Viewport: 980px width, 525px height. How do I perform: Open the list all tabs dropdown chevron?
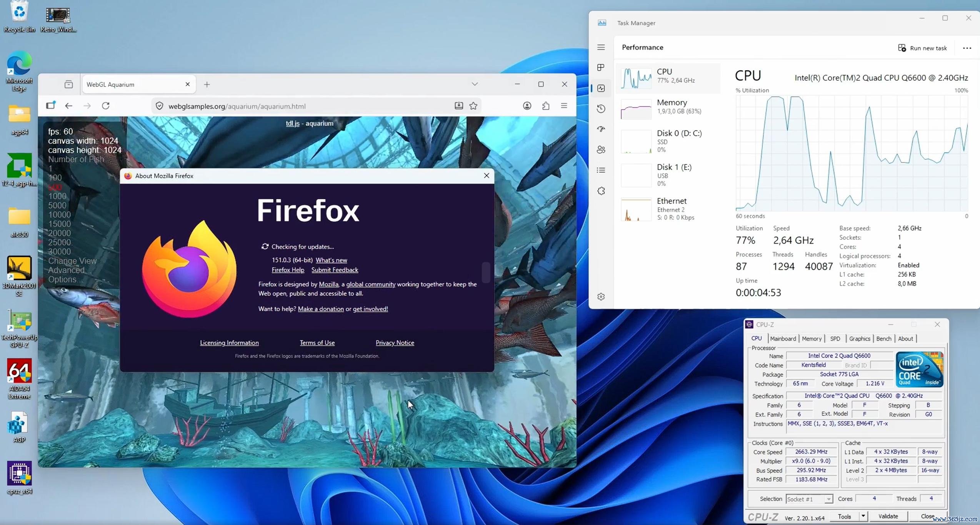click(x=475, y=84)
